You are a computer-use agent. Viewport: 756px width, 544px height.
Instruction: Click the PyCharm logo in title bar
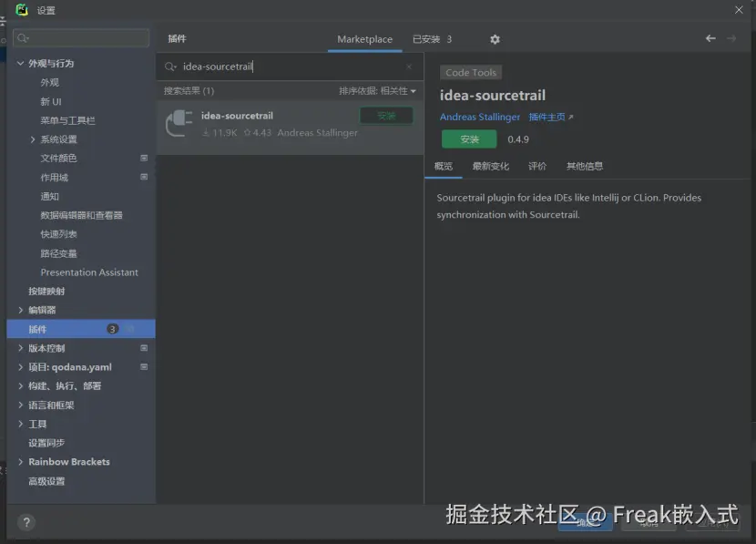point(22,10)
